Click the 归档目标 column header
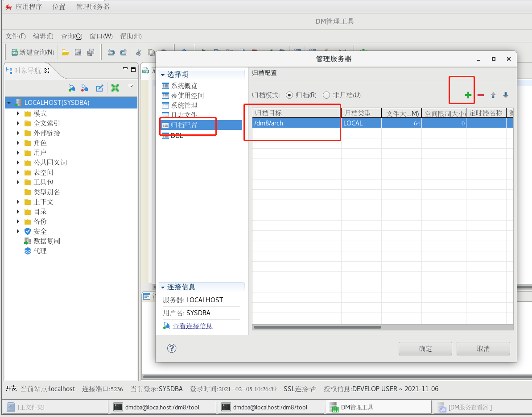 click(x=297, y=113)
